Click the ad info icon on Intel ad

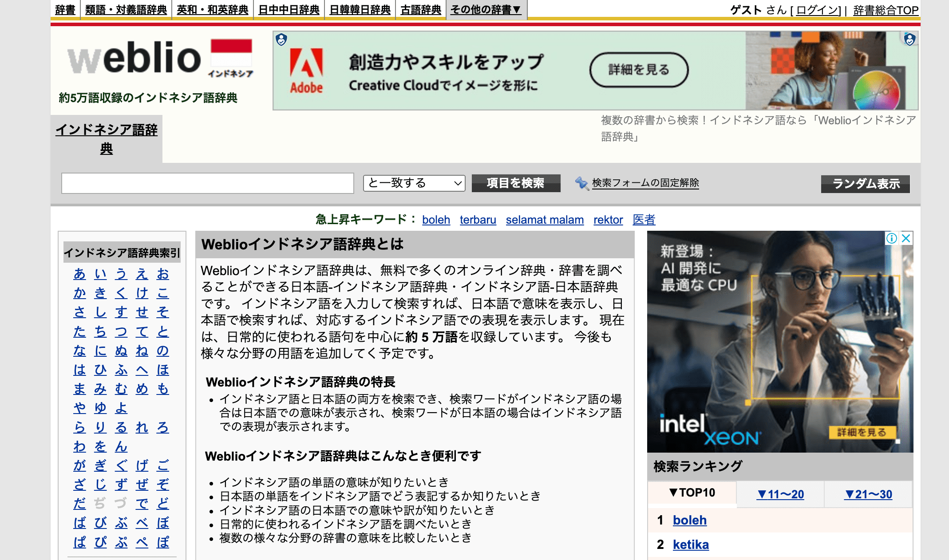891,238
